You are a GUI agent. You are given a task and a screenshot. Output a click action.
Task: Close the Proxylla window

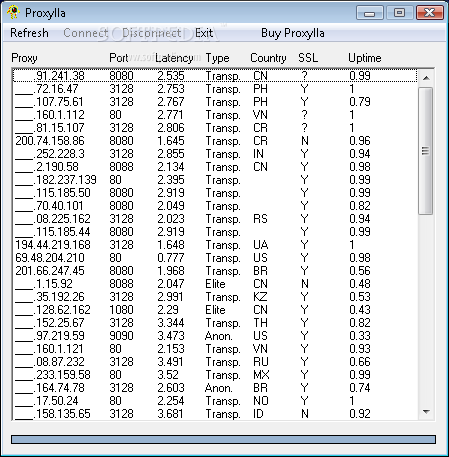(x=430, y=13)
